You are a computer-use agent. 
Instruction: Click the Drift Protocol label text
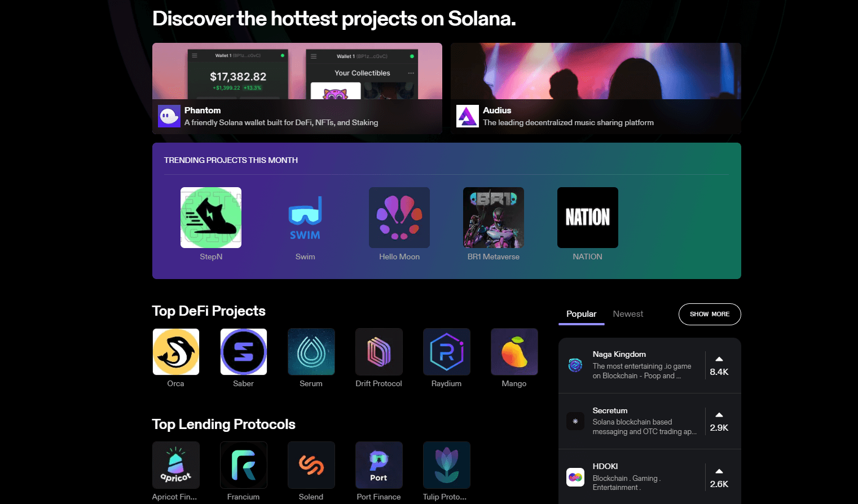pyautogui.click(x=379, y=383)
